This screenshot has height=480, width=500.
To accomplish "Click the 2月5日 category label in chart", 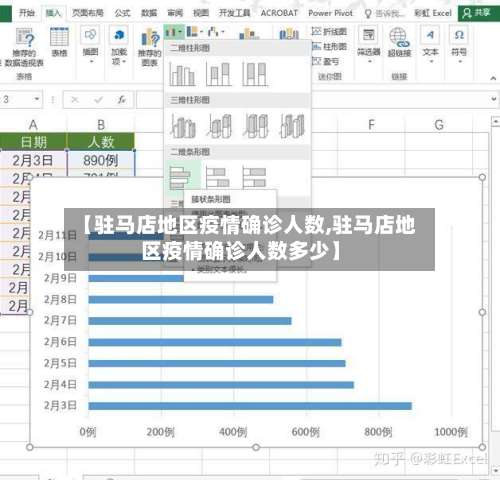I will [60, 363].
